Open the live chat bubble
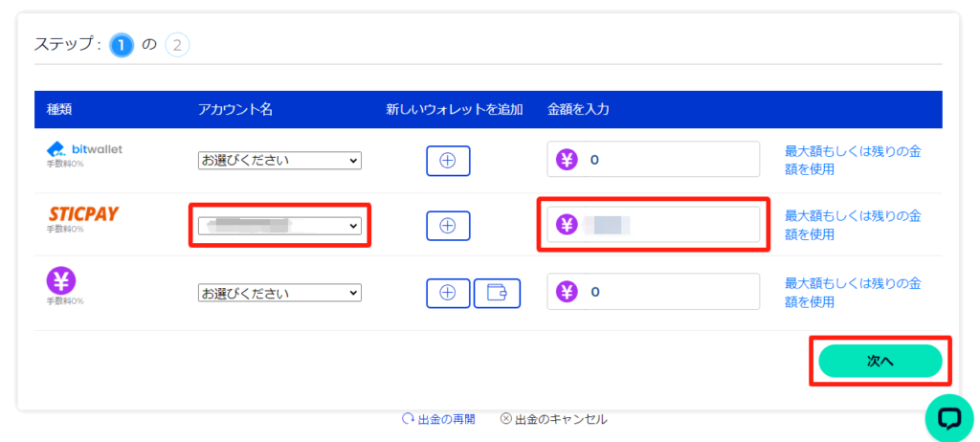The width and height of the screenshot is (980, 442). [948, 417]
